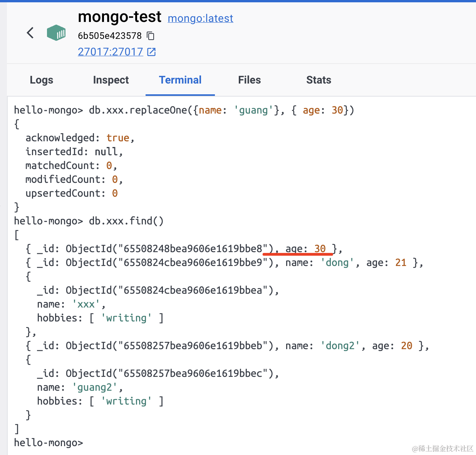Copy the container ID 6b505e423578
The height and width of the screenshot is (455, 476).
(151, 36)
